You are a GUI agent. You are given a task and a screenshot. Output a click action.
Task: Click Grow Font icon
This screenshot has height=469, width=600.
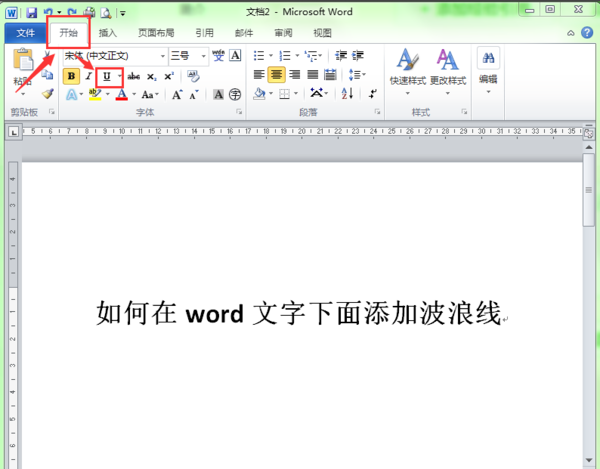point(177,94)
